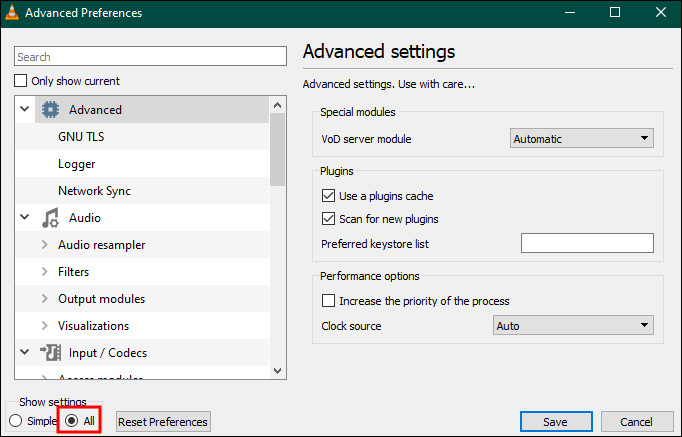Click the Input / Codecs icon

click(x=50, y=353)
